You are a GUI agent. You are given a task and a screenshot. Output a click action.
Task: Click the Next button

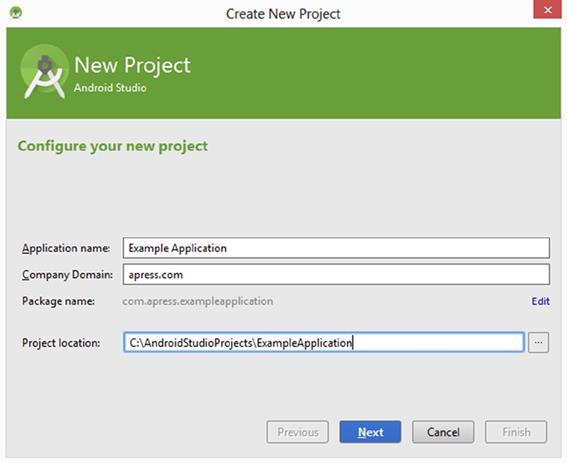(x=370, y=432)
